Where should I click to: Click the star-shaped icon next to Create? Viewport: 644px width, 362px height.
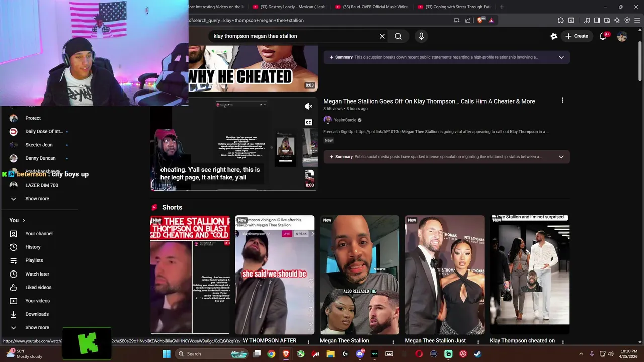coord(554,36)
